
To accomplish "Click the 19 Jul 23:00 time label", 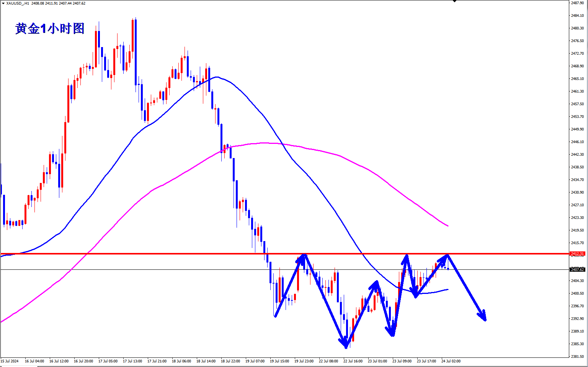I will pos(304,361).
